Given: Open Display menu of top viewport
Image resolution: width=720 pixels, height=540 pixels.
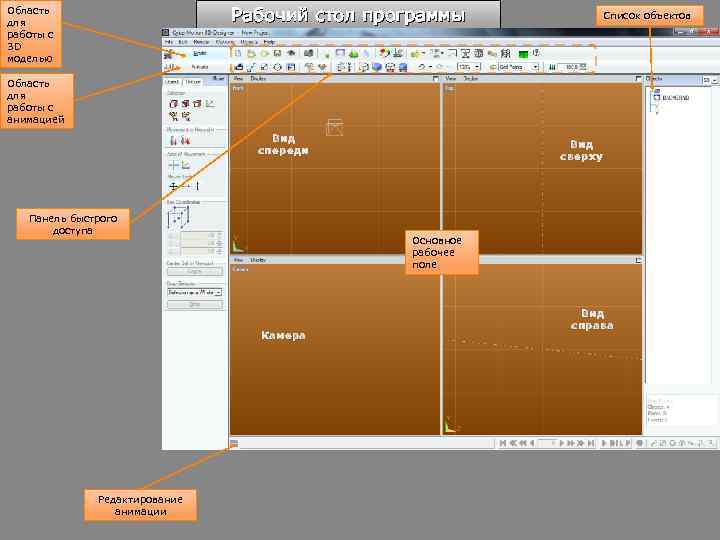Looking at the screenshot, I should point(471,79).
